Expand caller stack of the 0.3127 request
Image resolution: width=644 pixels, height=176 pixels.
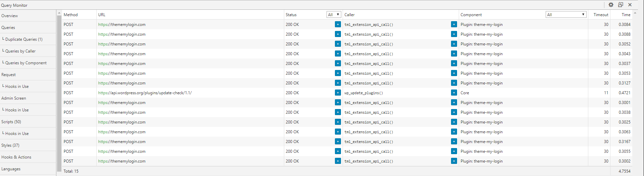pos(454,83)
